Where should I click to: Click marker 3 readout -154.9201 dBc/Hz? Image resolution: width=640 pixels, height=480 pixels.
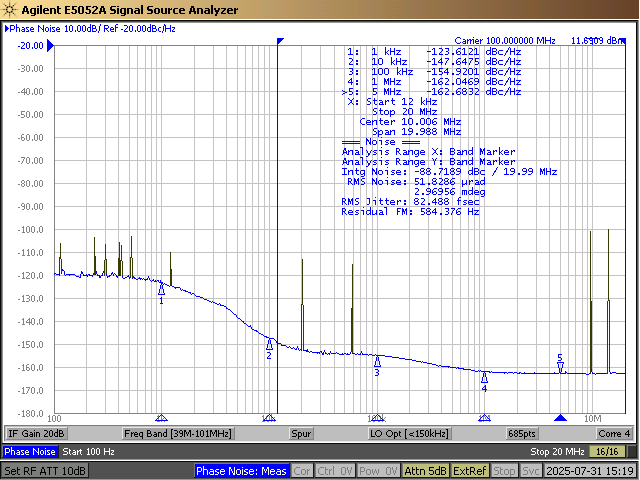[x=473, y=72]
